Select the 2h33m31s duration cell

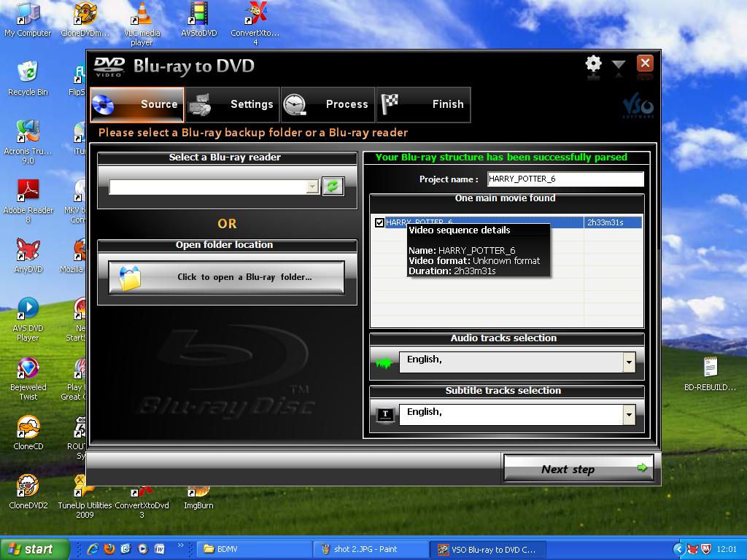pyautogui.click(x=613, y=222)
